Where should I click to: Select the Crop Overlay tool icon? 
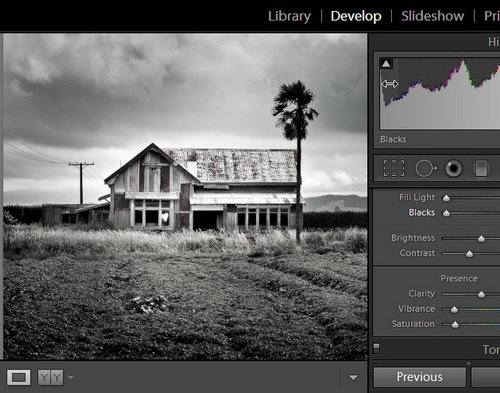[x=394, y=168]
